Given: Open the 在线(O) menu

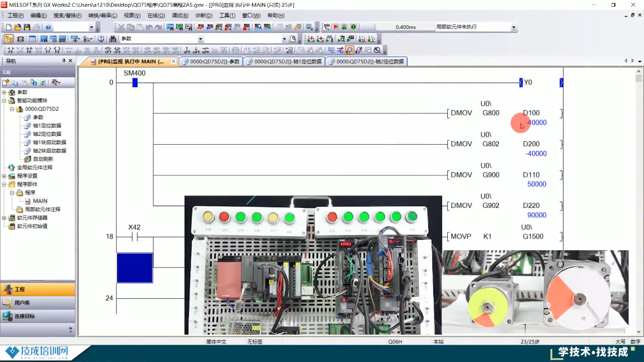Looking at the screenshot, I should (156, 16).
